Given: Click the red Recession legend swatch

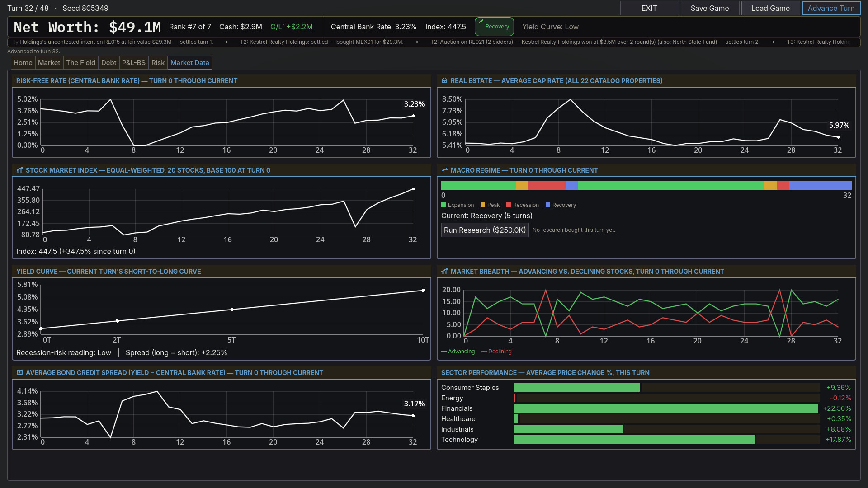Looking at the screenshot, I should click(509, 205).
